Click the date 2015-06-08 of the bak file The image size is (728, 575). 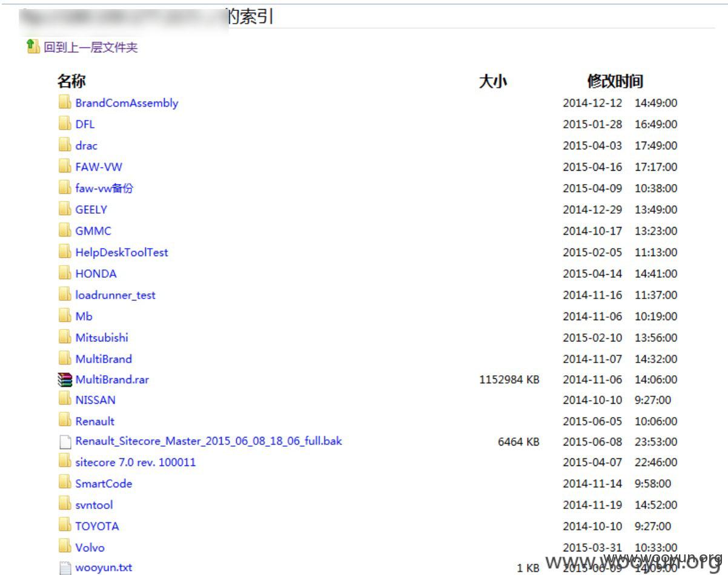pyautogui.click(x=592, y=442)
